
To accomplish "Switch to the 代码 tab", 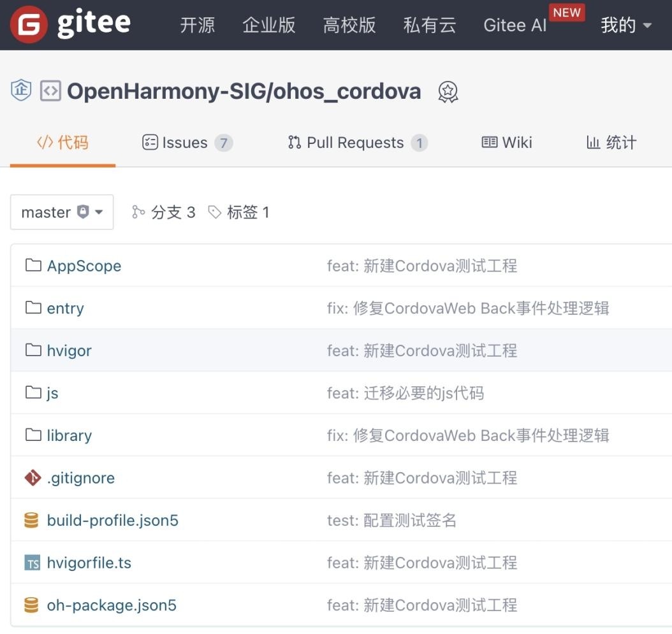I will pyautogui.click(x=63, y=142).
